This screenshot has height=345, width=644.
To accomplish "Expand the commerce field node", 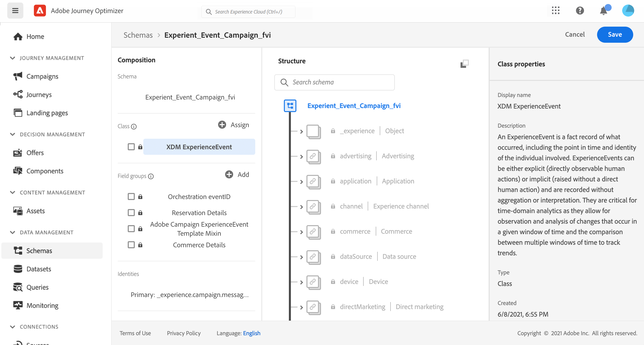I will pyautogui.click(x=301, y=232).
